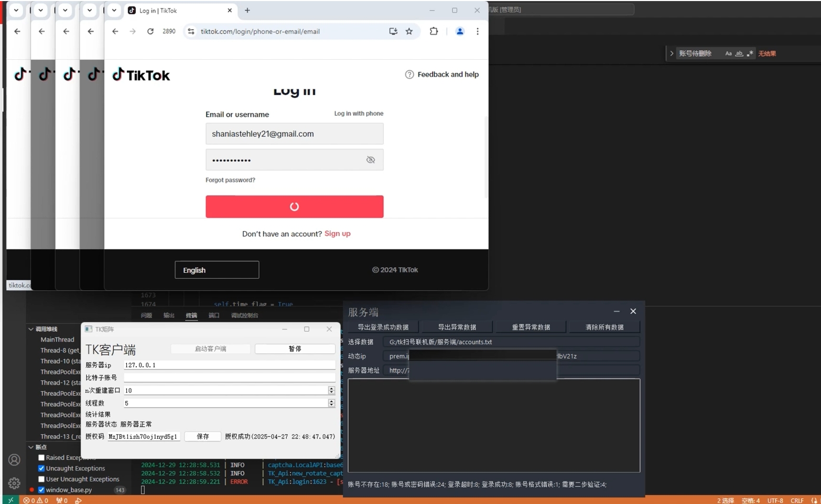Open tab search dropdown in leftmost background browser
This screenshot has width=821, height=504.
tap(16, 10)
